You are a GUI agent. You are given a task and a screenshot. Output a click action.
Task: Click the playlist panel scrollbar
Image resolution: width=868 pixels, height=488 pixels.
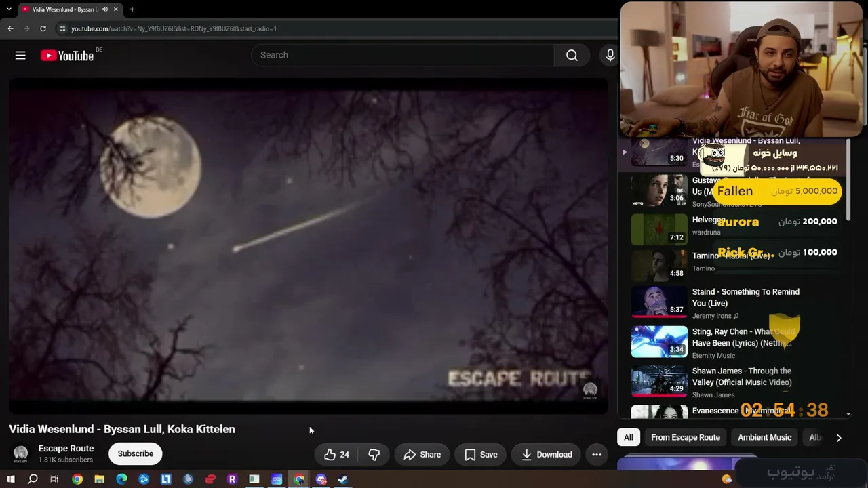(x=848, y=180)
